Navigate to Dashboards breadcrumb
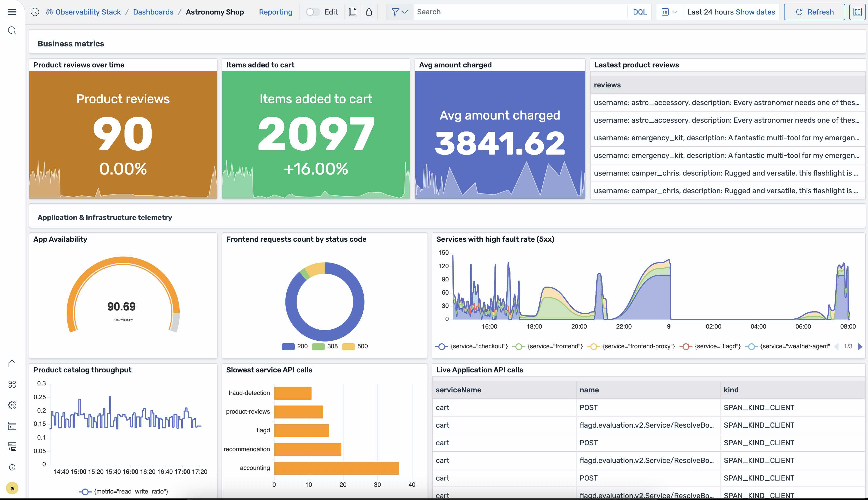 pyautogui.click(x=153, y=12)
